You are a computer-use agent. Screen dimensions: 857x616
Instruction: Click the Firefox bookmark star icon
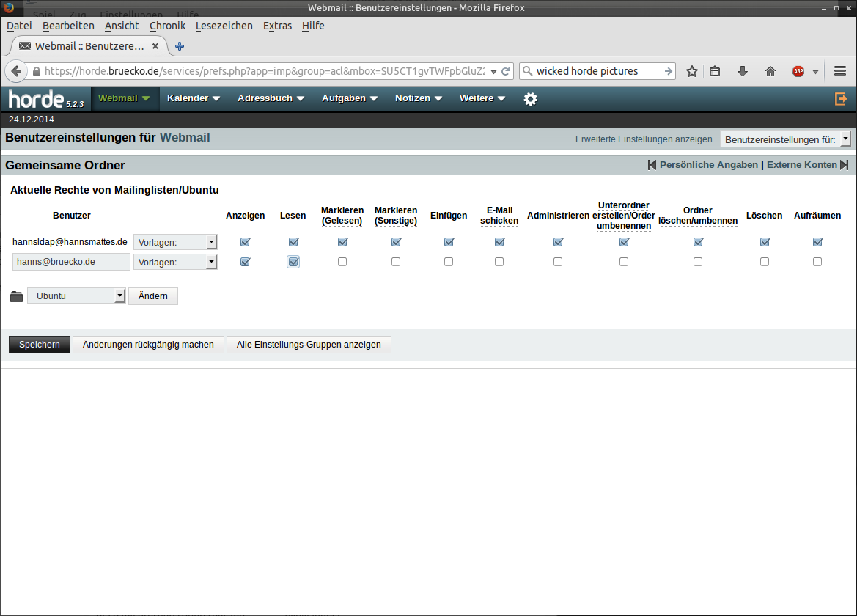pyautogui.click(x=691, y=71)
